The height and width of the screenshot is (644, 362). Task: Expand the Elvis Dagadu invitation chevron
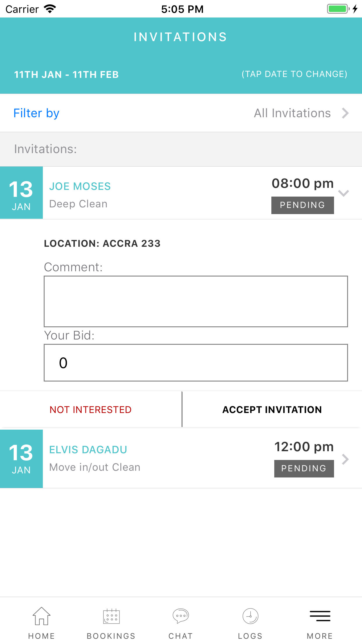345,459
